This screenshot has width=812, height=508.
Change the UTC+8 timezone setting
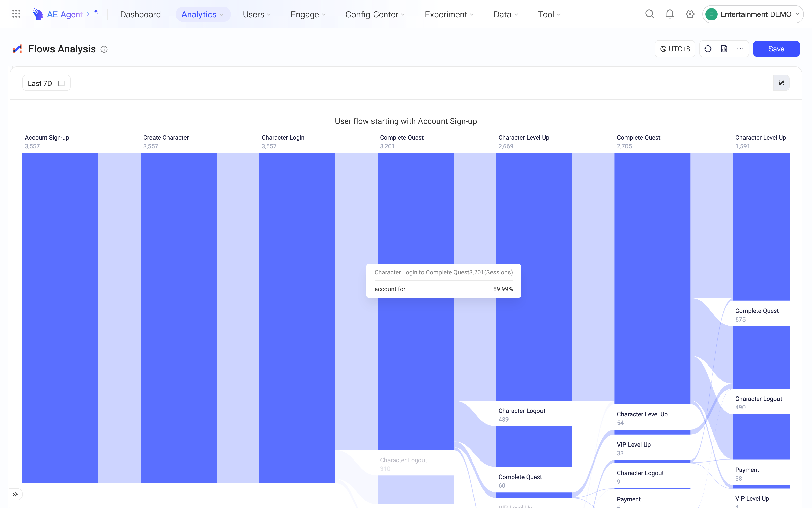click(x=675, y=49)
